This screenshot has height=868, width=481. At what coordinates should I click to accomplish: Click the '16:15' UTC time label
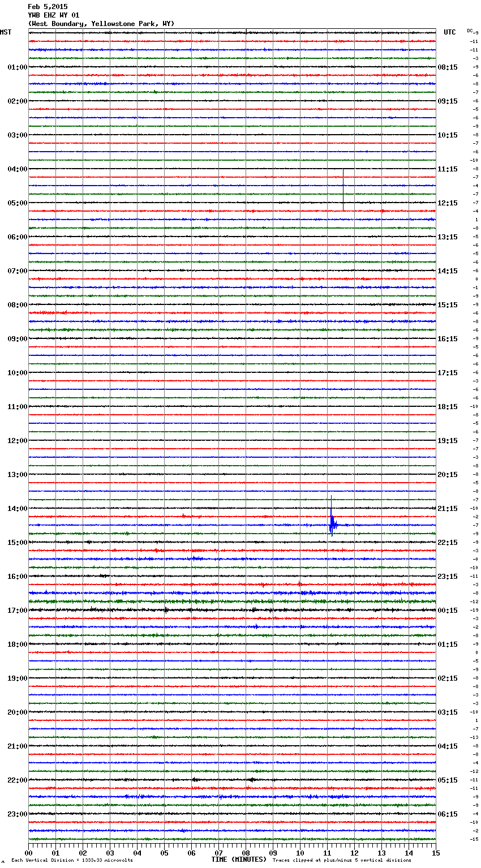pos(448,339)
